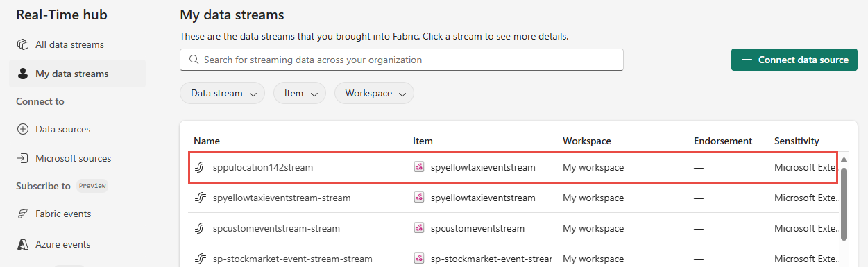868x267 pixels.
Task: Click the Fabric events icon
Action: (x=23, y=214)
